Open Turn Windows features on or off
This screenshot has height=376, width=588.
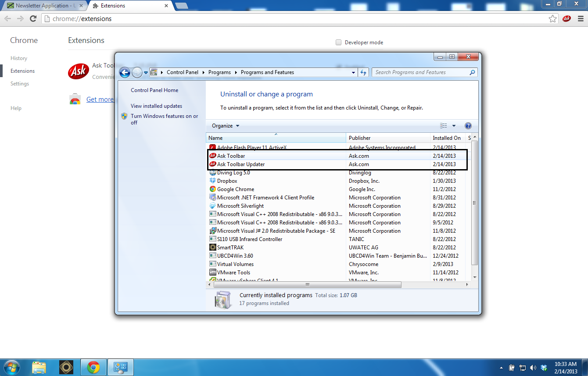[164, 119]
